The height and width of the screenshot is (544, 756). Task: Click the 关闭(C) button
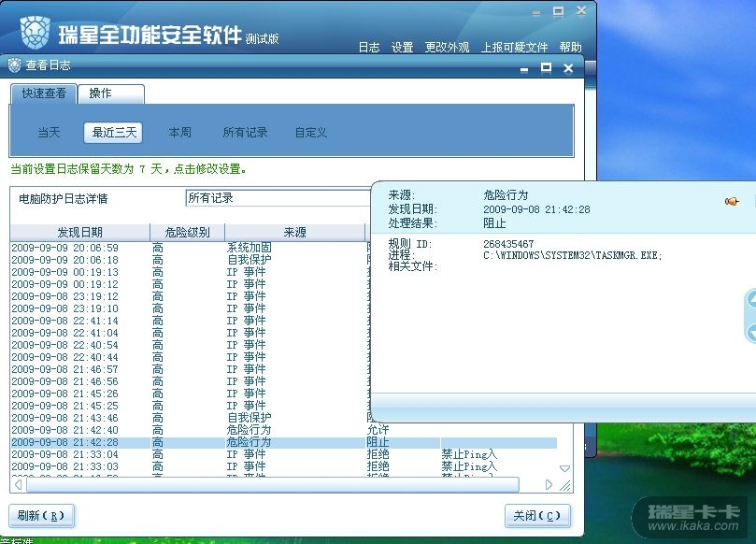(x=537, y=516)
